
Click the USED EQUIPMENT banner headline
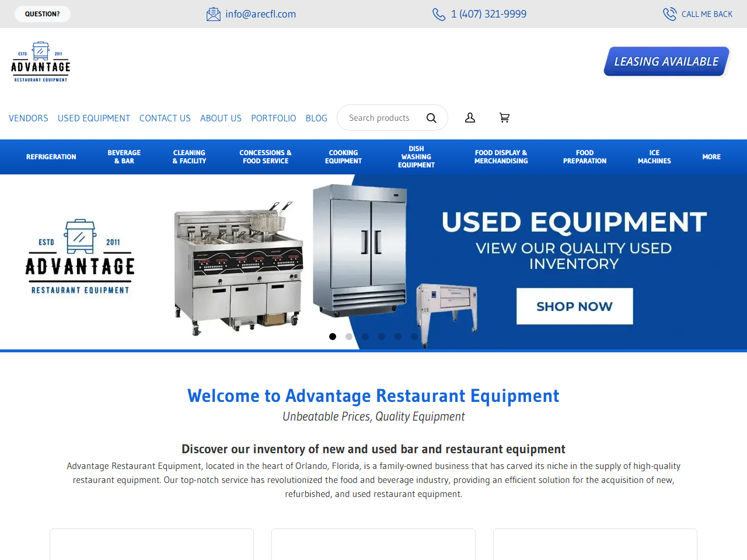(574, 222)
